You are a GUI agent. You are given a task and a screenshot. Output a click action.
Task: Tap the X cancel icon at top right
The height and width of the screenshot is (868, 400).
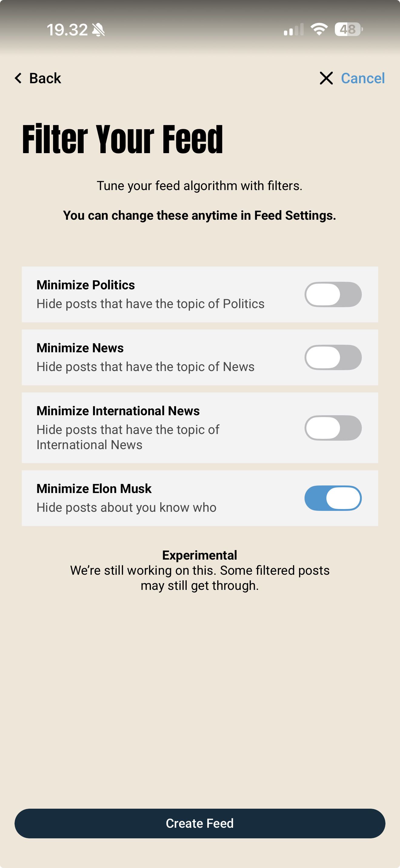[326, 78]
